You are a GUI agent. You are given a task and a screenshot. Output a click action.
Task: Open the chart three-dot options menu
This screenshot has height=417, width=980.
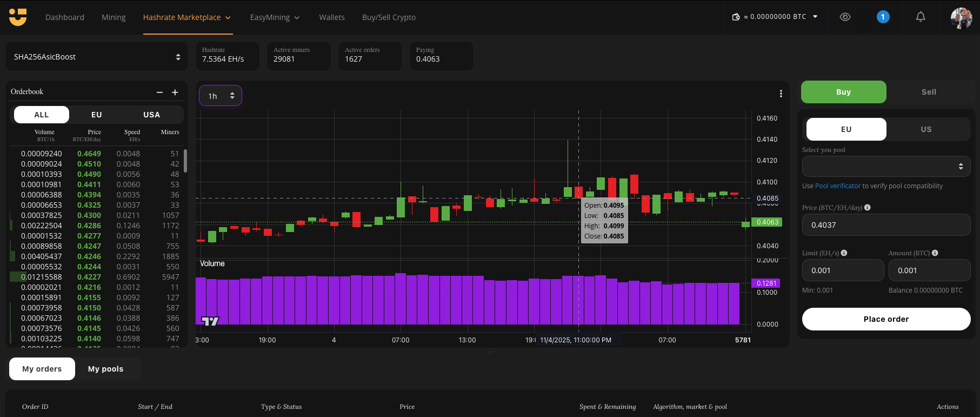click(x=781, y=94)
